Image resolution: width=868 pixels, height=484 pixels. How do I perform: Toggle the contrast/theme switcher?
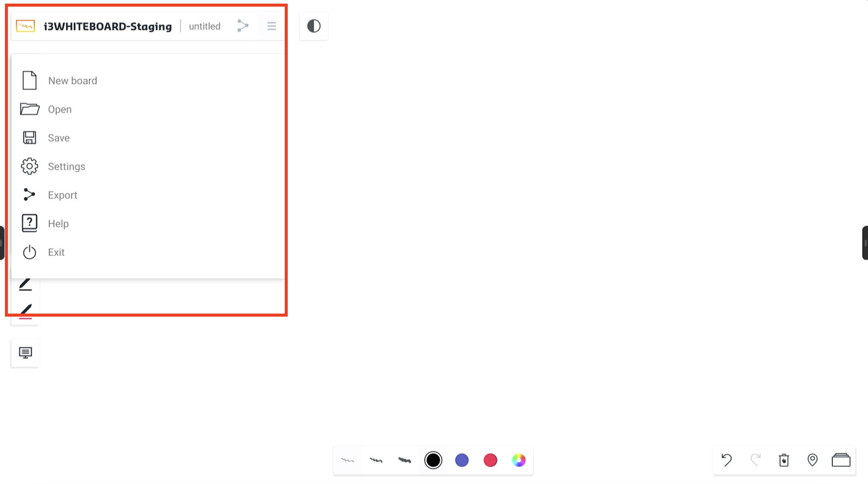click(x=314, y=26)
